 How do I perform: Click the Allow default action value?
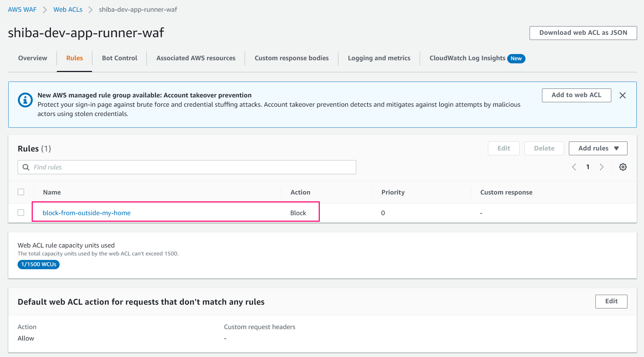(26, 338)
